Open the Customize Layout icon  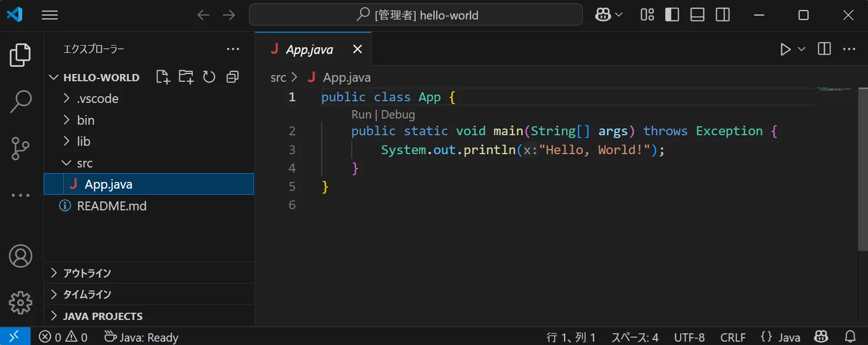click(x=647, y=15)
